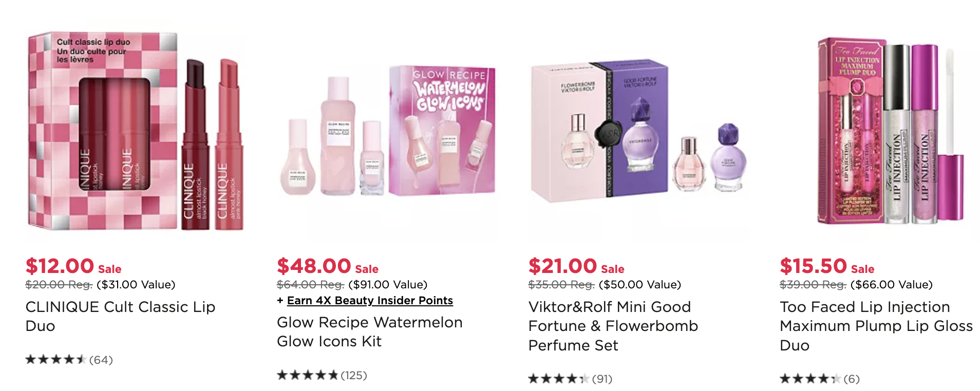Click the Too Faced star rating icons
Screen dimensions: 980x391
[810, 379]
